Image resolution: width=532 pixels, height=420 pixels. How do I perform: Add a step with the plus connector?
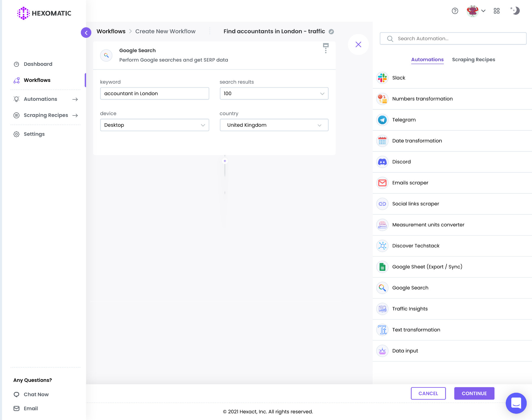tap(225, 161)
